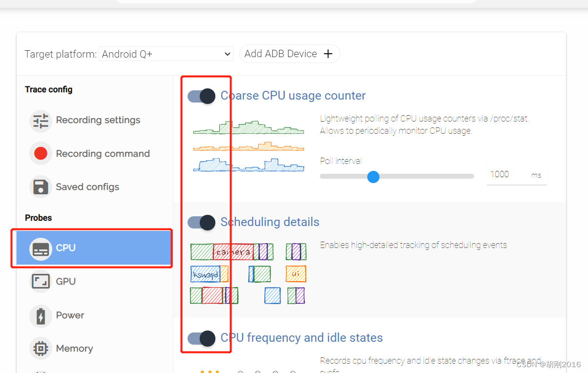Click the Add ADB Device button
The width and height of the screenshot is (588, 373).
pyautogui.click(x=290, y=54)
